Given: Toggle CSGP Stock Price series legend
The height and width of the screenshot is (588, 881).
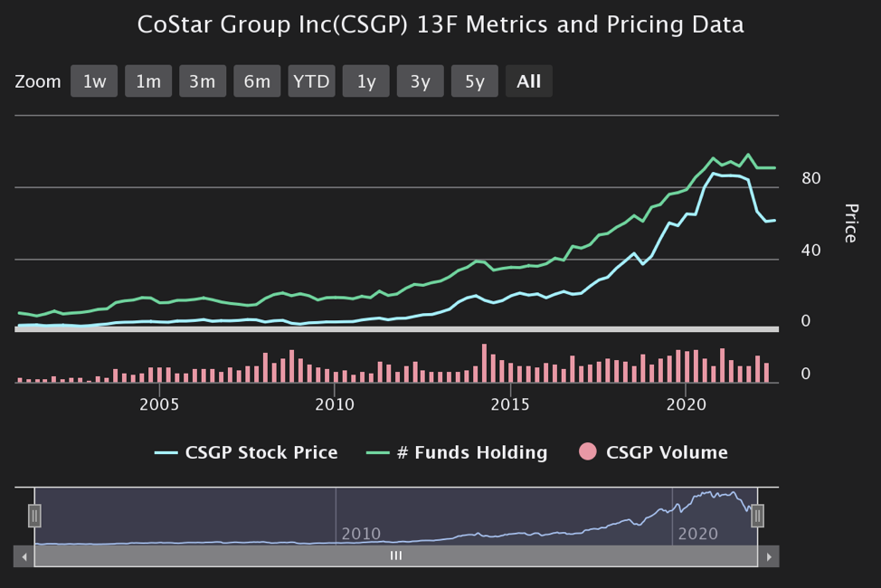Looking at the screenshot, I should 261,452.
